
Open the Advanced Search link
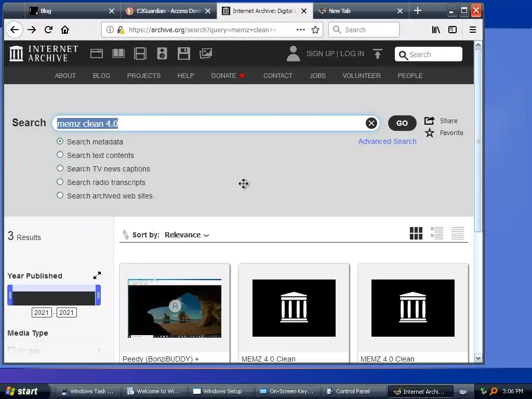[x=387, y=141]
